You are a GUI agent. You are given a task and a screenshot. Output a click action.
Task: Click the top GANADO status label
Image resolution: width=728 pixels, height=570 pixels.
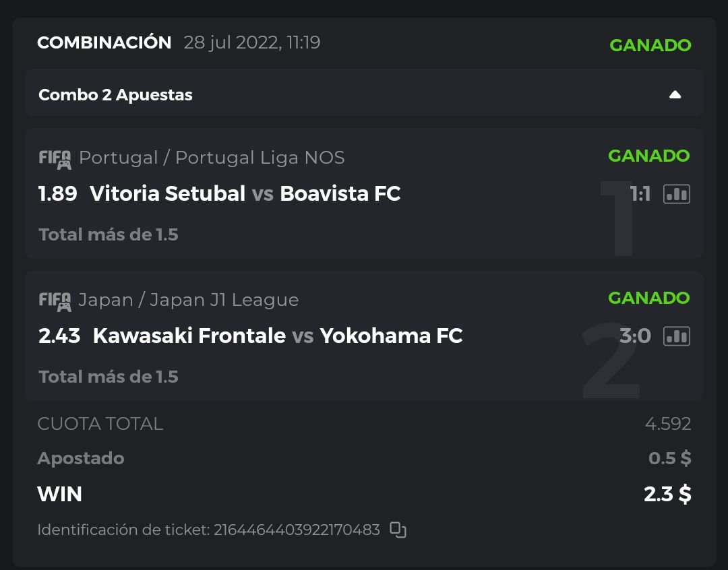(x=650, y=45)
